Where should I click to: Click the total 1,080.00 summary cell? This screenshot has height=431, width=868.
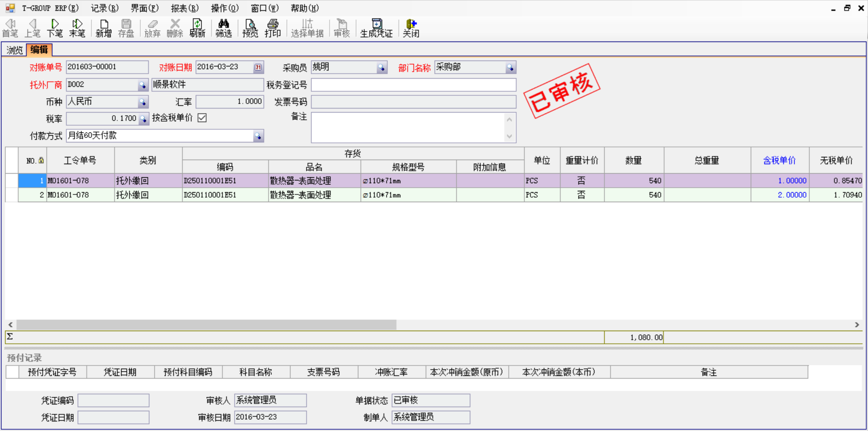(x=634, y=337)
